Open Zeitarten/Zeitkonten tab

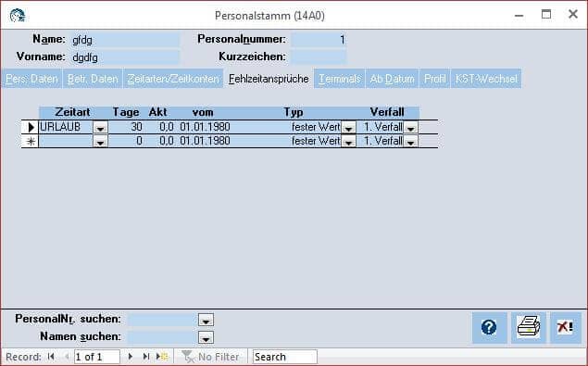173,79
